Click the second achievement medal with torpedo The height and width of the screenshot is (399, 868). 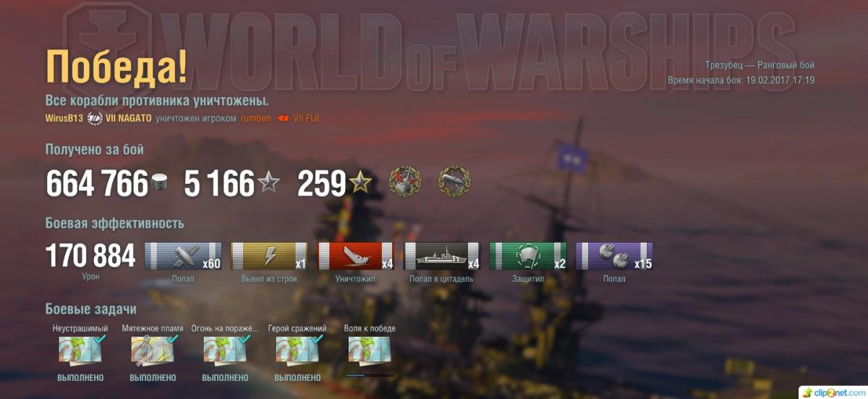click(454, 182)
